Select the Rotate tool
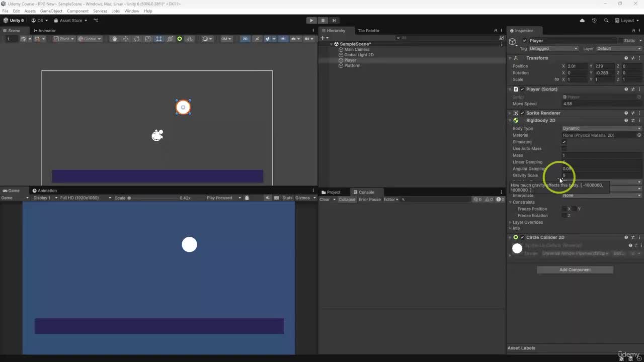Viewport: 644px width, 362px height. (136, 39)
